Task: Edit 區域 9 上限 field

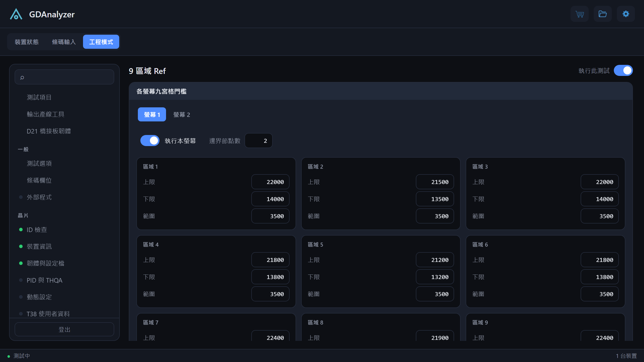Action: tap(600, 336)
